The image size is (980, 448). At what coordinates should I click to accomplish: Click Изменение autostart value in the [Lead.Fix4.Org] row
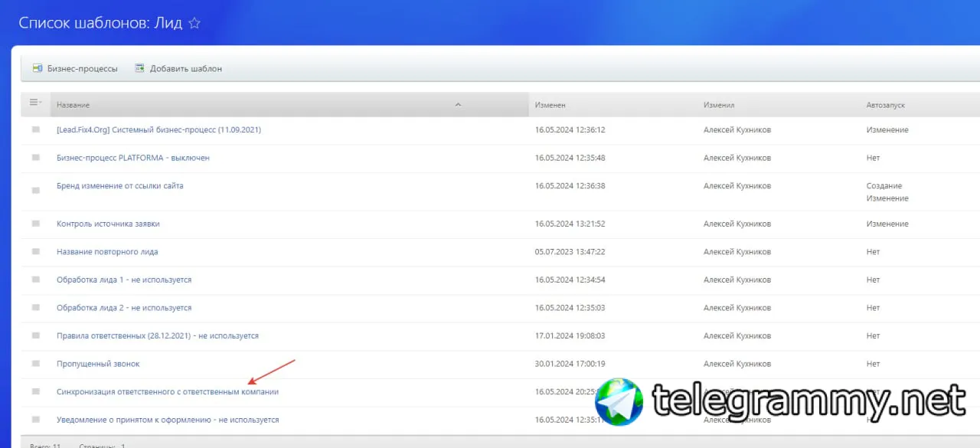point(887,129)
